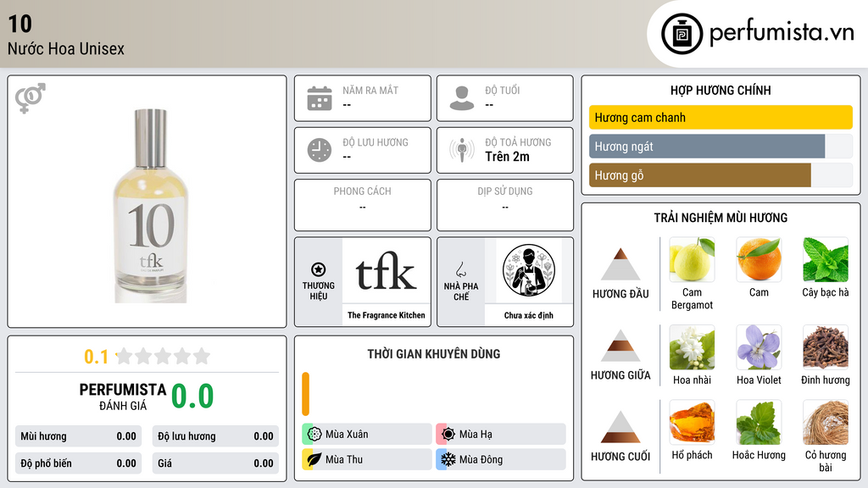Click the Hương giữa pyramid icon
The width and height of the screenshot is (868, 488).
pos(620,346)
